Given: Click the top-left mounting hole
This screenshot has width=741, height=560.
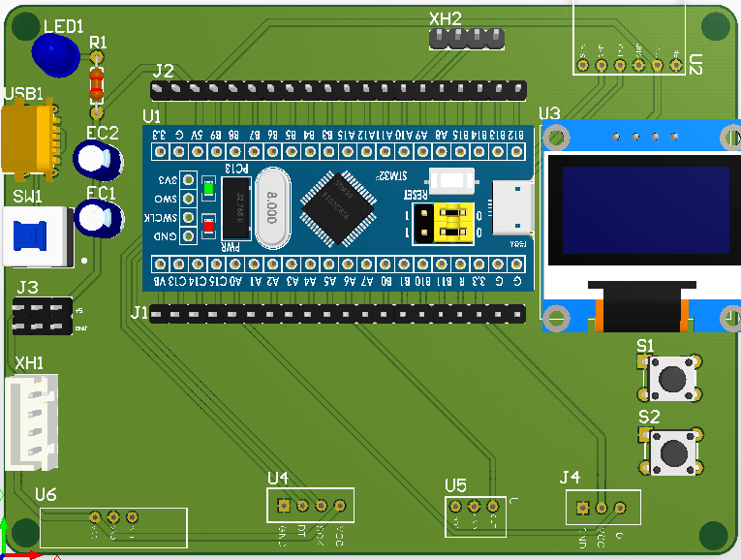Looking at the screenshot, I should 25,26.
